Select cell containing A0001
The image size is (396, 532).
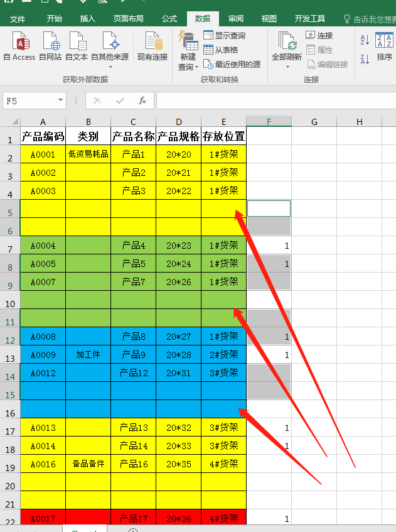(43, 155)
